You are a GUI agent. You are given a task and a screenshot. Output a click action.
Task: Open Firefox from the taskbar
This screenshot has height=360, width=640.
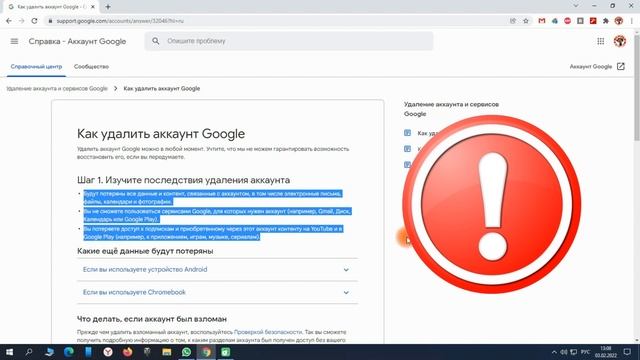click(127, 352)
